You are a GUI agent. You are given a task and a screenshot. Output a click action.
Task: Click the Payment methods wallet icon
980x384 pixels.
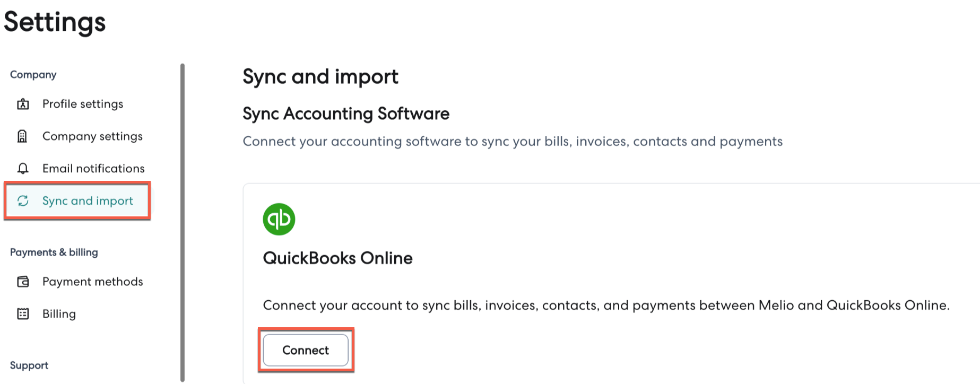click(x=23, y=282)
